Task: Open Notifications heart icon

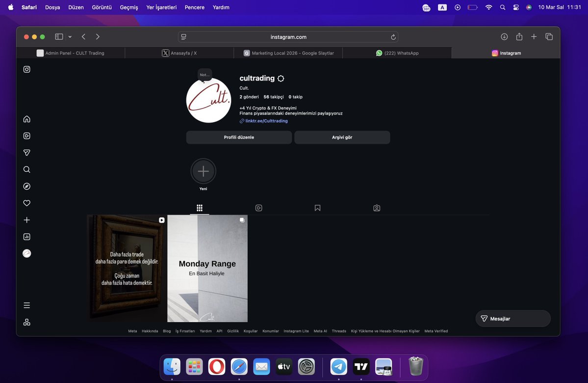Action: [26, 203]
